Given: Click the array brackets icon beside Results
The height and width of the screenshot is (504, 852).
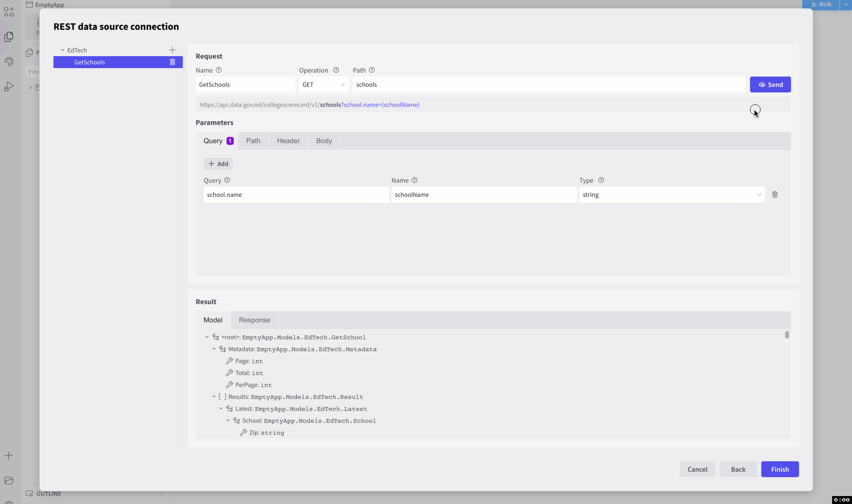Looking at the screenshot, I should click(222, 397).
